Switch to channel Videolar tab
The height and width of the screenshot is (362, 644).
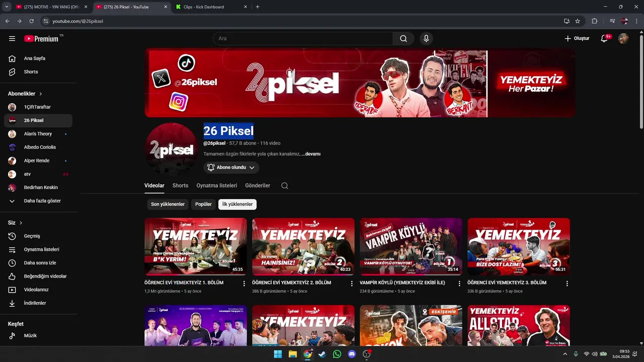click(154, 186)
